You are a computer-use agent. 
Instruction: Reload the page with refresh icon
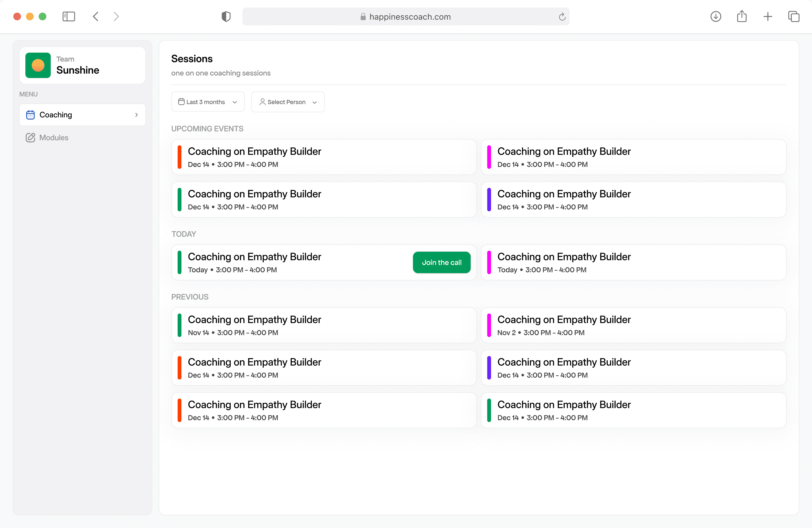[562, 16]
